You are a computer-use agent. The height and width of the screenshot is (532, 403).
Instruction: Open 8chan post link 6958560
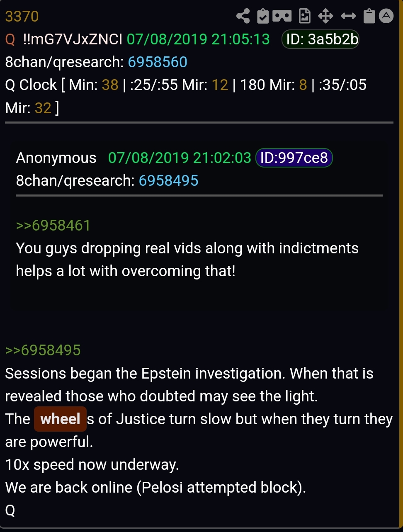coord(158,62)
